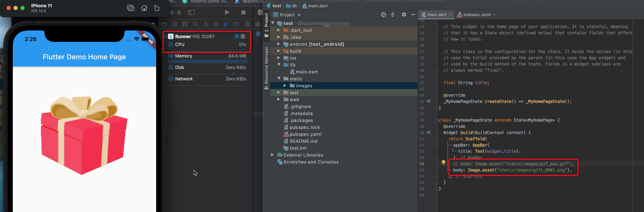The image size is (644, 212).
Task: Expand the android [test_android] folder
Action: [279, 44]
